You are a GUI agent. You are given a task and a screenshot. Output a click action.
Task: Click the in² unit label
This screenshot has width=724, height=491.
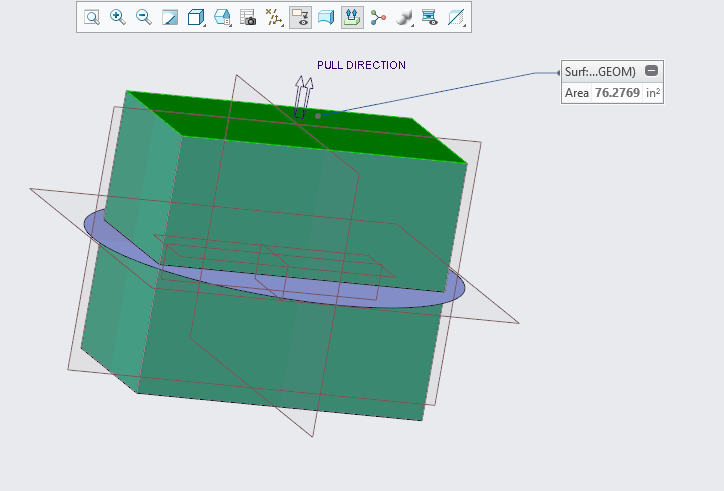point(653,93)
